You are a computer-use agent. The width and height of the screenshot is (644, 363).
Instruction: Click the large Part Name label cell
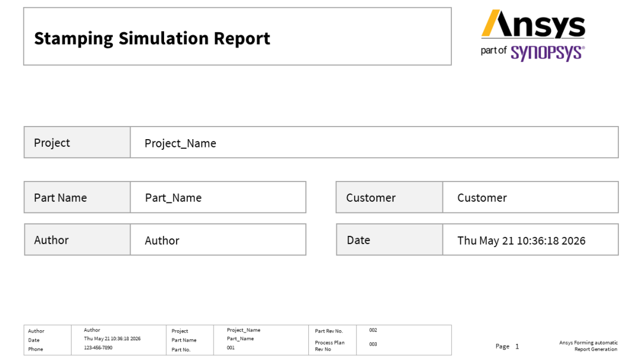(77, 198)
